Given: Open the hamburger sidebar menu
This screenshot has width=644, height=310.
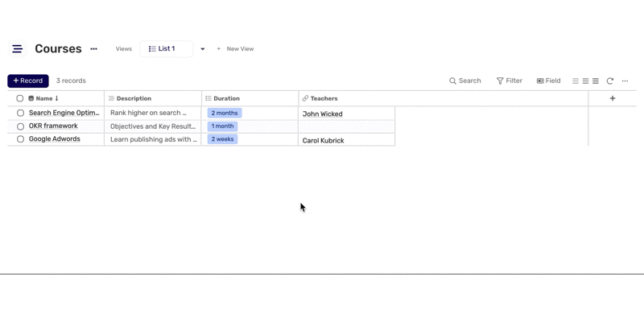Looking at the screenshot, I should pyautogui.click(x=17, y=49).
